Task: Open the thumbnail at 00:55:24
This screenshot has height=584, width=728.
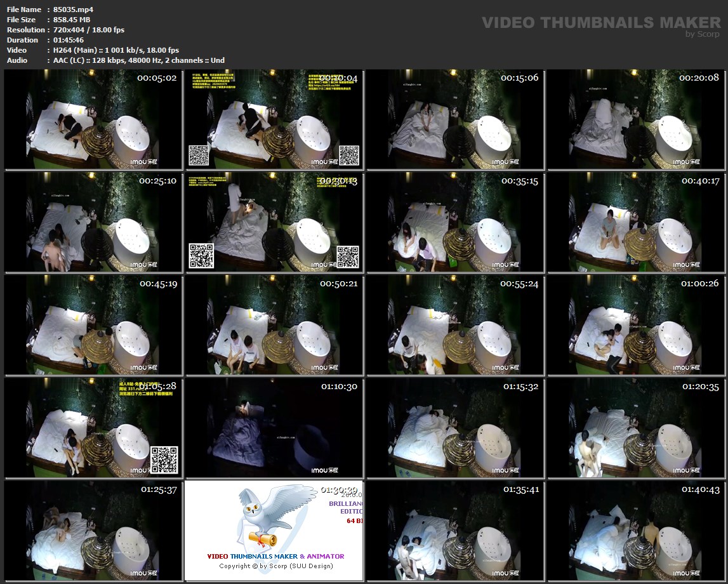Action: coord(455,325)
